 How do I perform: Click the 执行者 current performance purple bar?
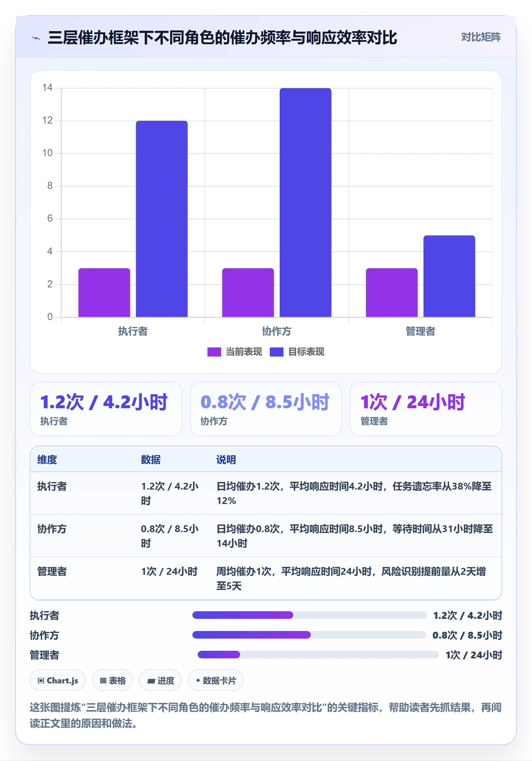point(104,292)
